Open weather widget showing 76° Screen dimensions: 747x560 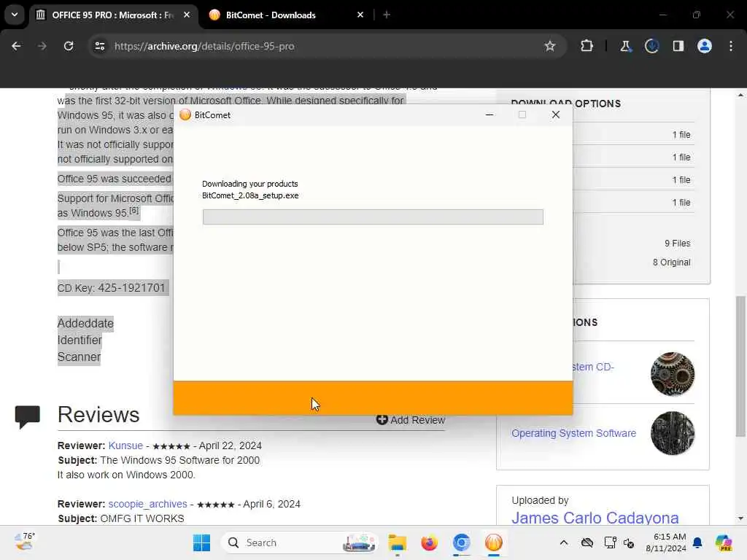pyautogui.click(x=24, y=542)
